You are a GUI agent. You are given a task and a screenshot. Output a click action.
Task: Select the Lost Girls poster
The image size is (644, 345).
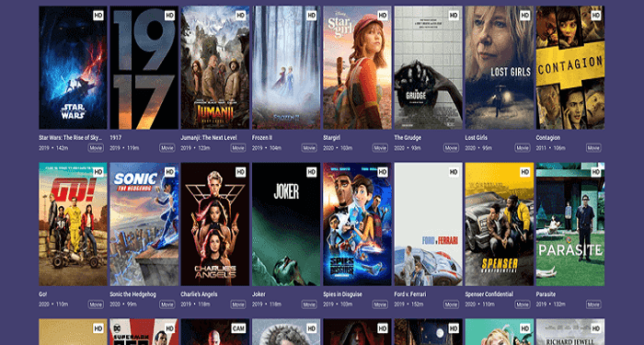[500, 67]
